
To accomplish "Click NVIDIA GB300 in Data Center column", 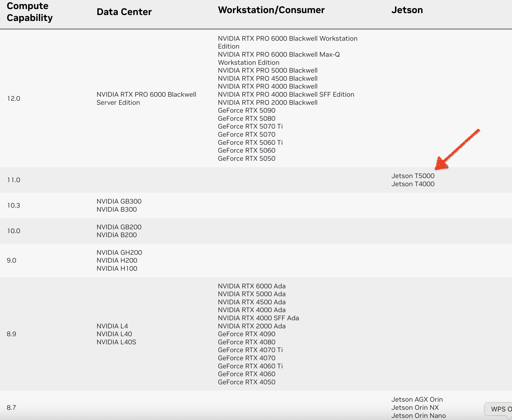I will [x=119, y=201].
